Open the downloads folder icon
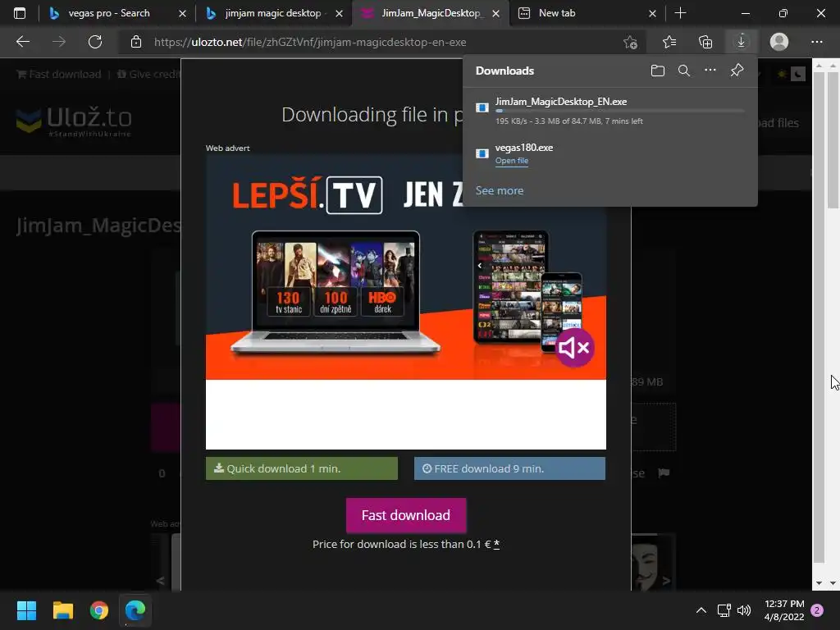840x630 pixels. [657, 71]
